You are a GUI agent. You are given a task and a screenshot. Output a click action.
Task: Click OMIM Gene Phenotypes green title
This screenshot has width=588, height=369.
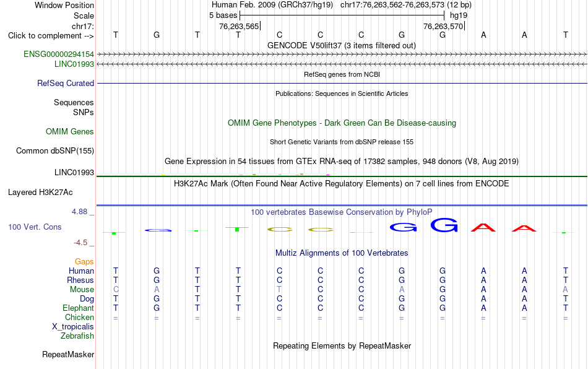tap(342, 123)
